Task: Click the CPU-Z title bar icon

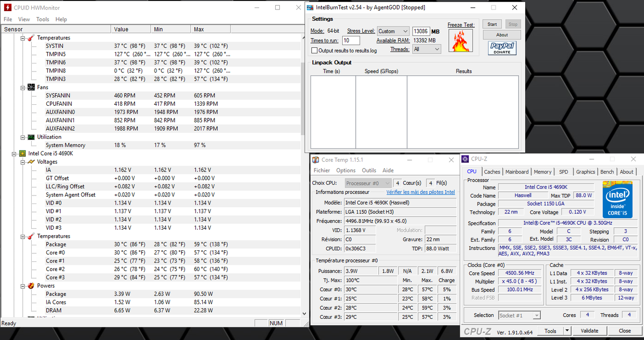Action: click(x=465, y=159)
